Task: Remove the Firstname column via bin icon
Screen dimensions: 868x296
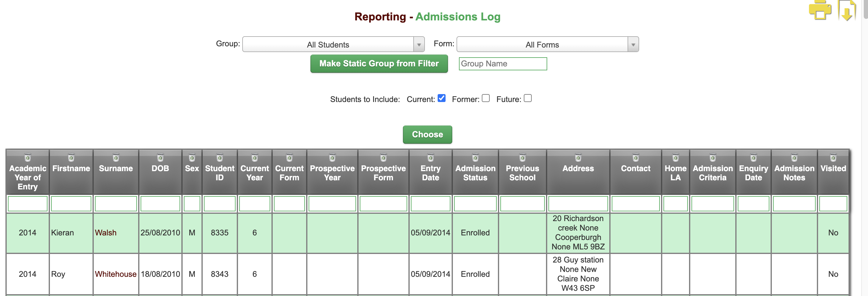Action: click(71, 157)
